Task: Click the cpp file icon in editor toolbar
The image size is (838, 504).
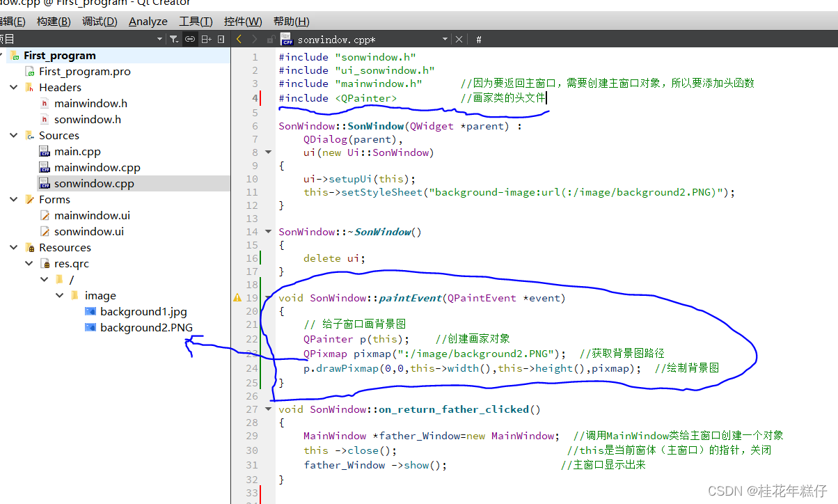Action: [287, 40]
